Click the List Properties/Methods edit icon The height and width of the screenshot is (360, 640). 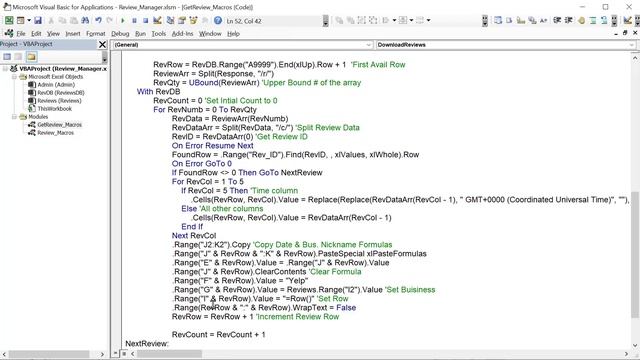point(498,20)
